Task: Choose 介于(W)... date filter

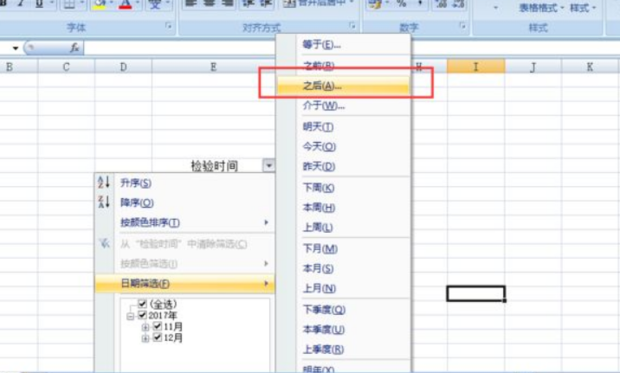Action: coord(343,106)
